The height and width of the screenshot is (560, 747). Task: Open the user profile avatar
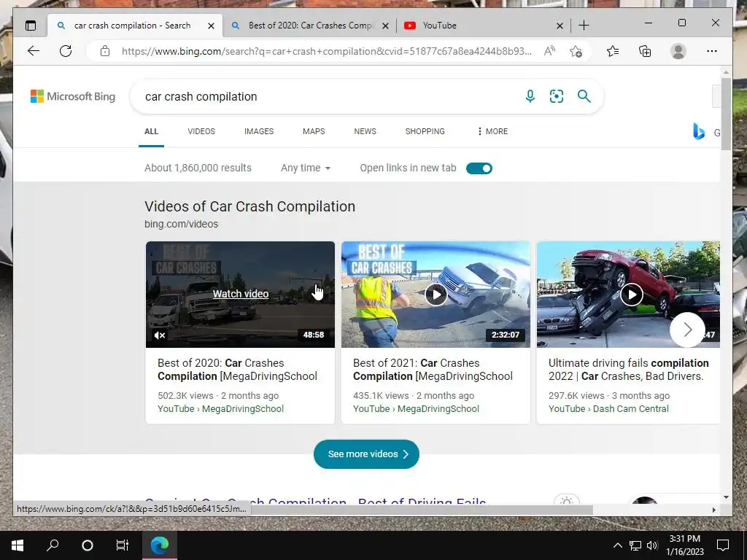point(678,51)
